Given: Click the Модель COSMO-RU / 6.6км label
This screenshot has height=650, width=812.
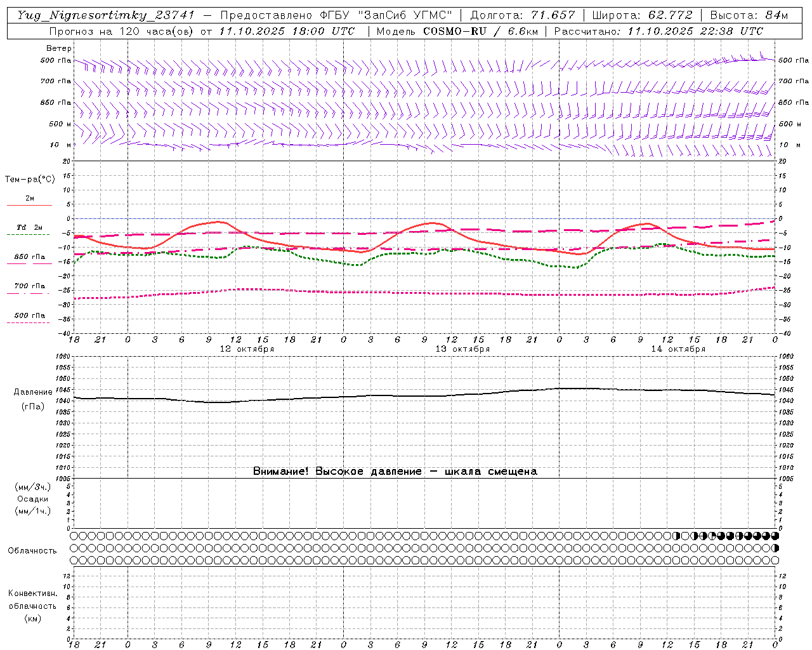Looking at the screenshot, I should click(x=457, y=31).
